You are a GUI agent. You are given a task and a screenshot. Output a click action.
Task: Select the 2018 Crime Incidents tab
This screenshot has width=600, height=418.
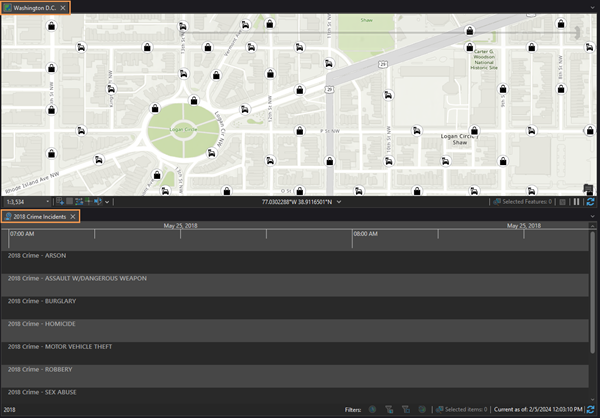pyautogui.click(x=38, y=216)
